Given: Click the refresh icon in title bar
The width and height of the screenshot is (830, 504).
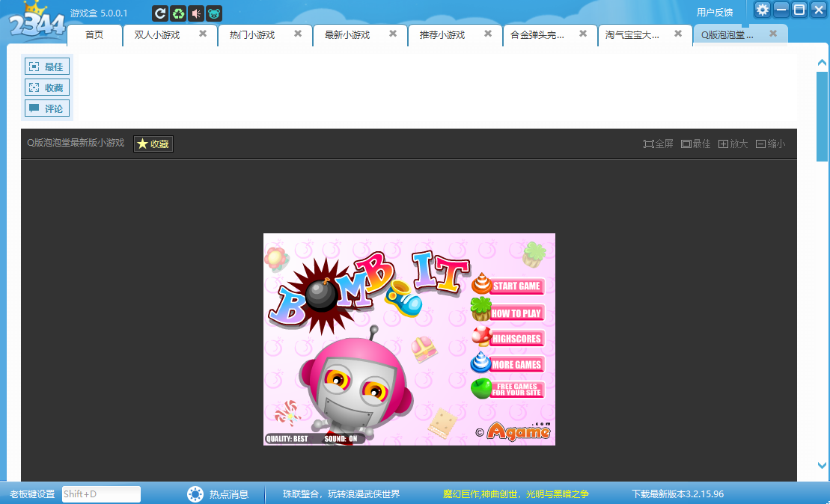Looking at the screenshot, I should (160, 13).
